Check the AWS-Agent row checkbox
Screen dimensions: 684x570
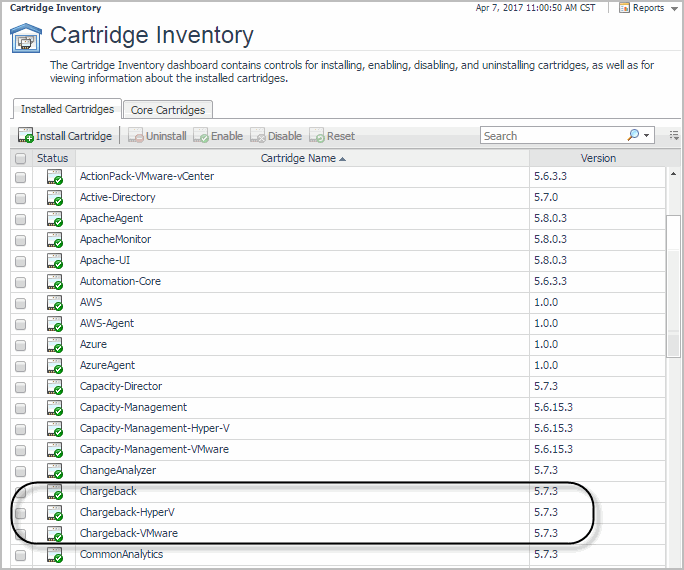coord(21,324)
